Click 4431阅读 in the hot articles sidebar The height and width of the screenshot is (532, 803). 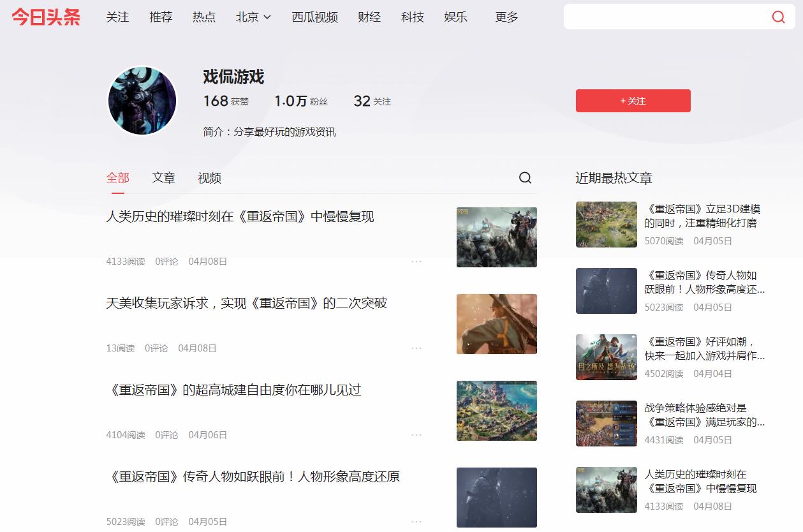[664, 440]
